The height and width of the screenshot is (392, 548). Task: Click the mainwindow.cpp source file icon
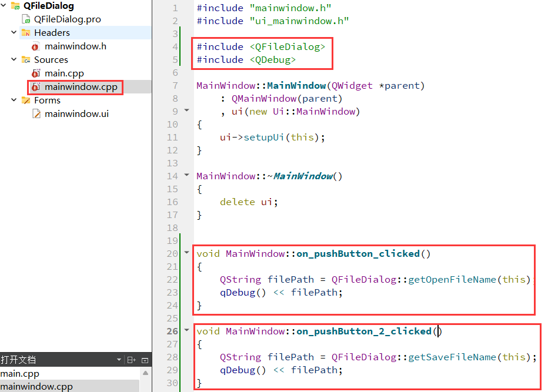[36, 86]
